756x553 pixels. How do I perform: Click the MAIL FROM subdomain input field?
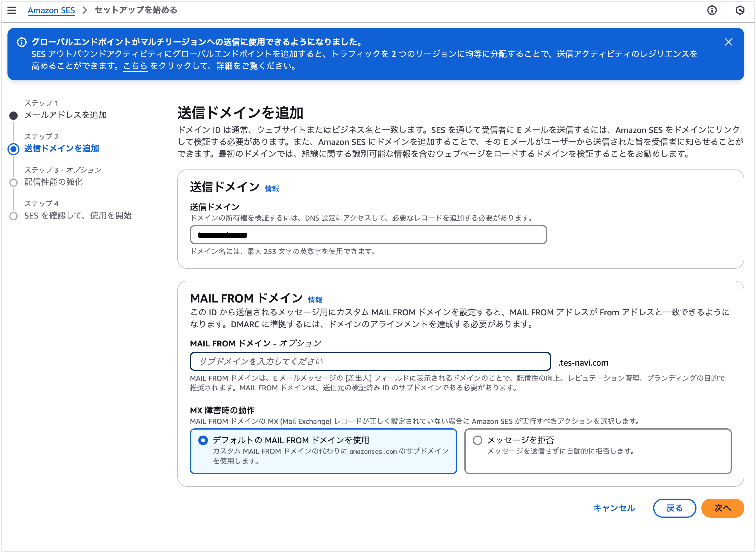pyautogui.click(x=370, y=361)
